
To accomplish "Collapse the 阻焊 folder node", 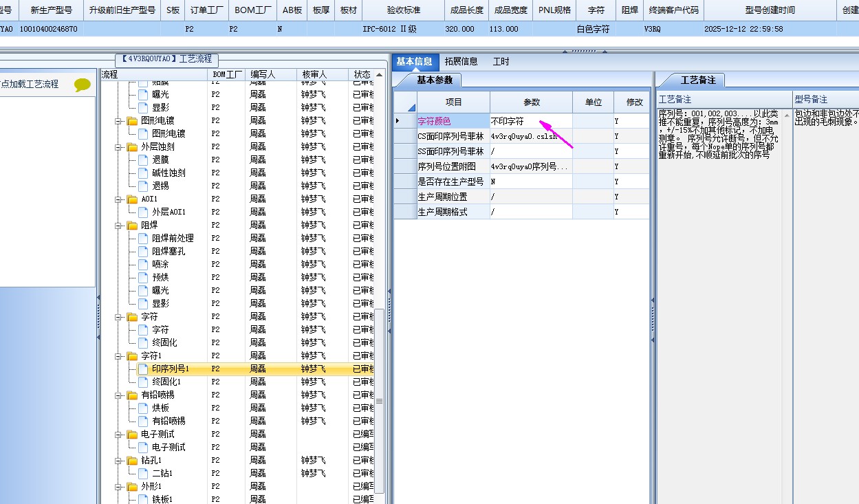I will pyautogui.click(x=118, y=226).
